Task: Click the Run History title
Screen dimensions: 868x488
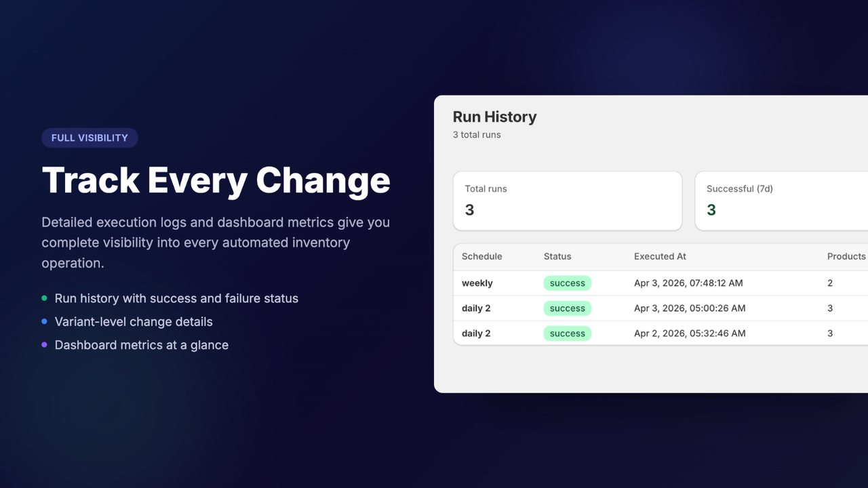Action: point(494,117)
